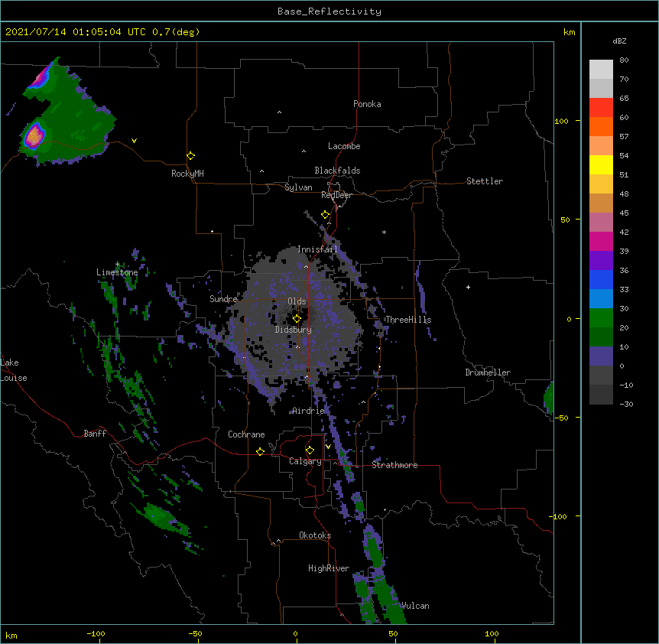Click the blue 33-36 dBZ legend swatch
This screenshot has width=659, height=644.
(x=601, y=279)
